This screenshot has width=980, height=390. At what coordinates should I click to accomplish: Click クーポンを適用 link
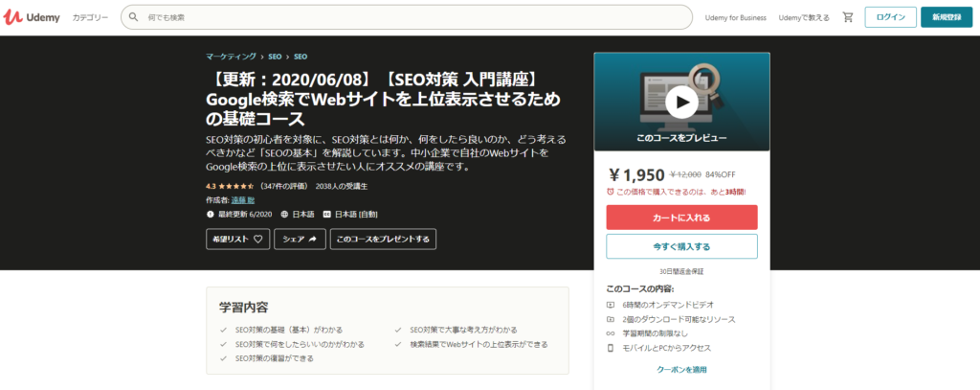click(x=681, y=369)
